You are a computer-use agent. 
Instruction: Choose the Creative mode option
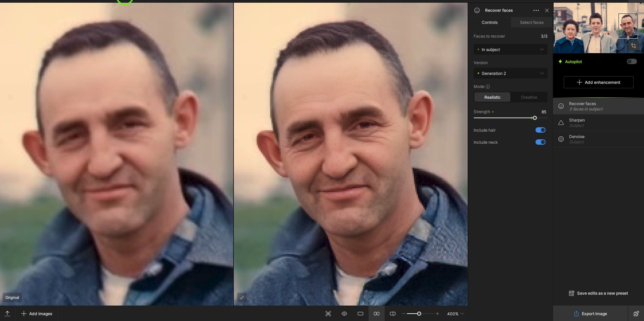point(529,97)
